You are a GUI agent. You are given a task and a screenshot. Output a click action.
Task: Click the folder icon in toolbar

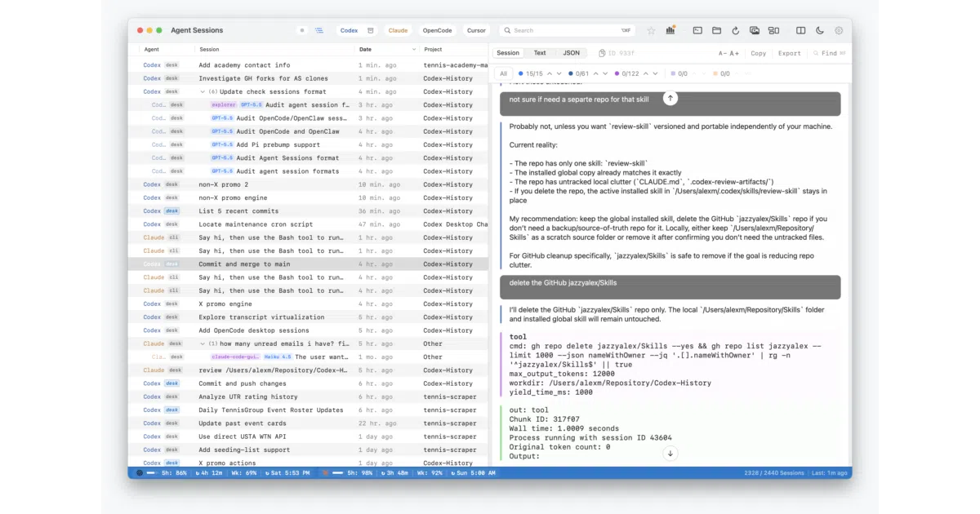pos(716,30)
